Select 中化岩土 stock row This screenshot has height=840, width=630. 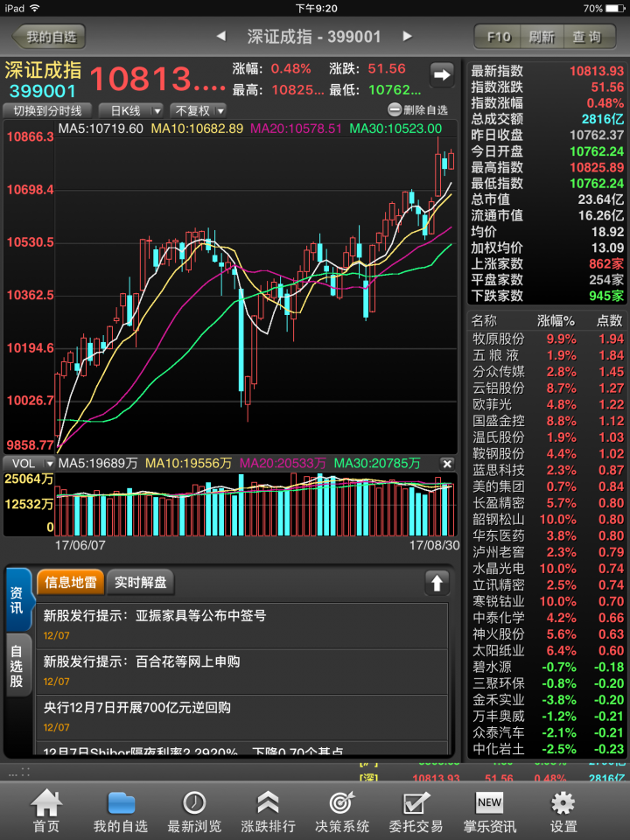(x=548, y=749)
